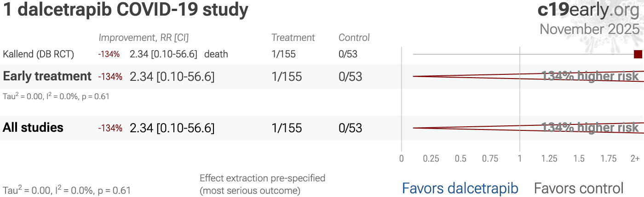
Task: Click the Favors control label
Action: [x=579, y=188]
